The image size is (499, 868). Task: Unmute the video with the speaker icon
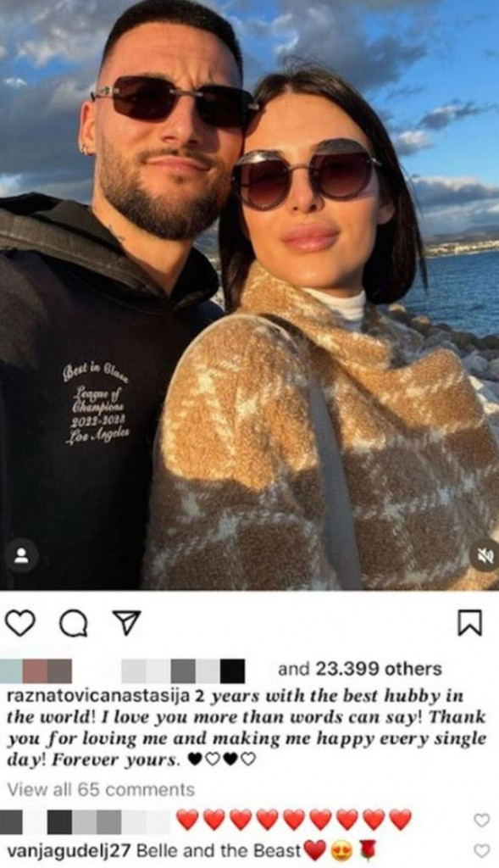485,555
